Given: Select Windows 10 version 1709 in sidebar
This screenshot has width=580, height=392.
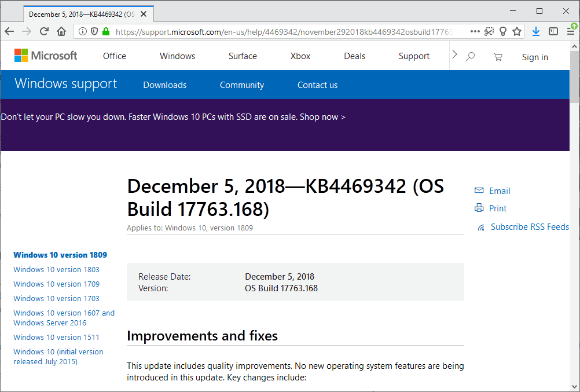Looking at the screenshot, I should [x=56, y=284].
